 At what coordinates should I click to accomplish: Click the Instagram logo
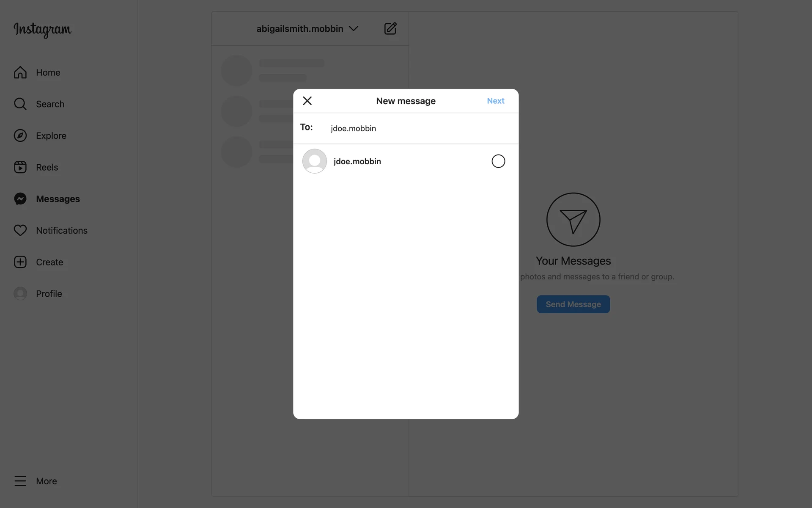42,30
